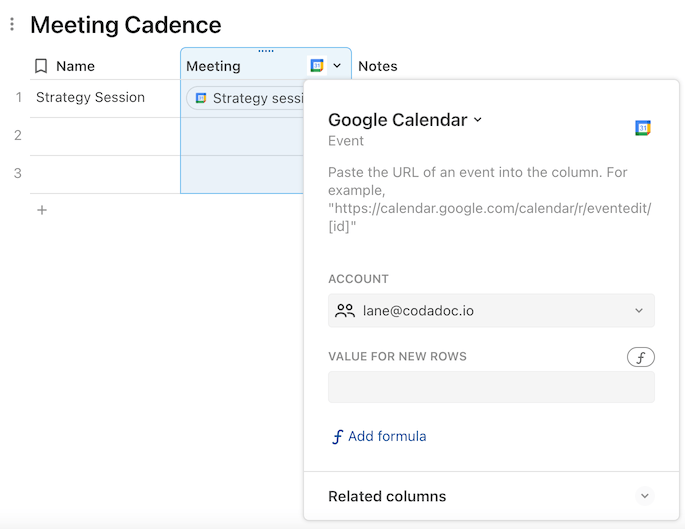Expand the Related columns section
The height and width of the screenshot is (529, 685).
(645, 496)
